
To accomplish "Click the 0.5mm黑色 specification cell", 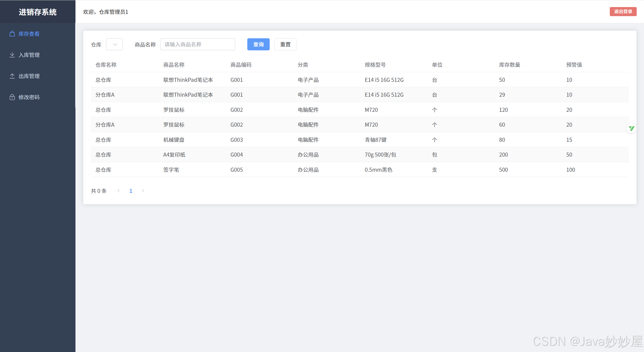I will click(379, 170).
